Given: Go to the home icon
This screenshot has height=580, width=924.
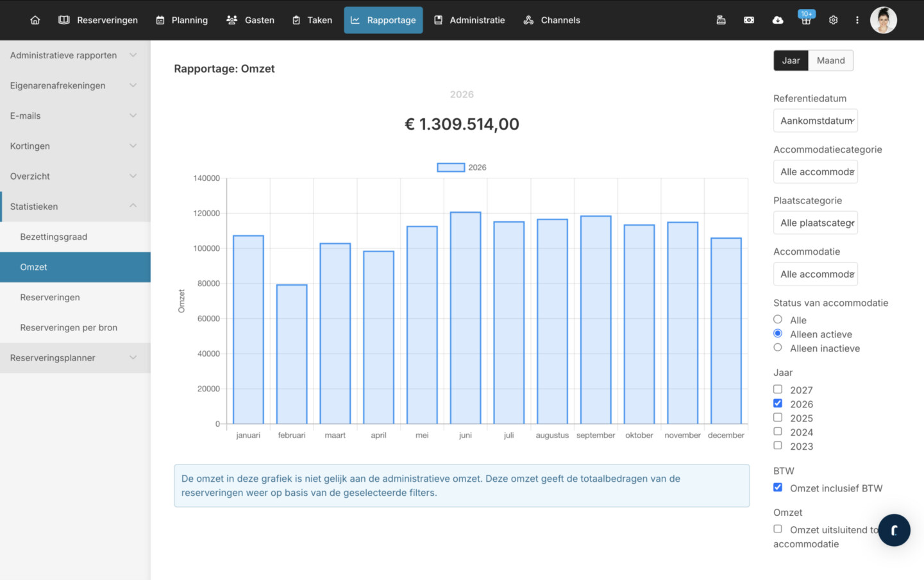Looking at the screenshot, I should (35, 20).
